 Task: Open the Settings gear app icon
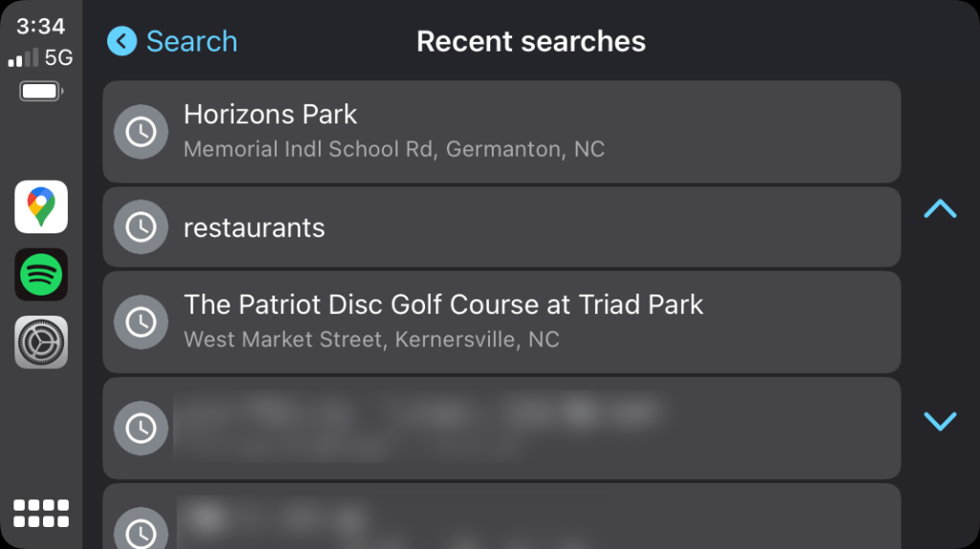[x=41, y=342]
